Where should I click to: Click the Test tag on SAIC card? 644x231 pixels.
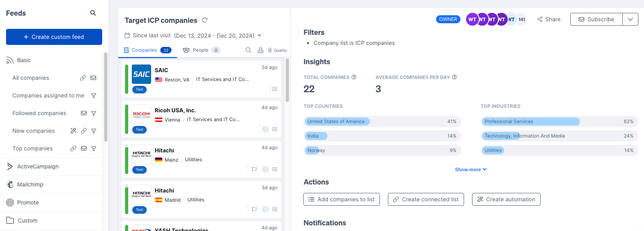pos(139,89)
